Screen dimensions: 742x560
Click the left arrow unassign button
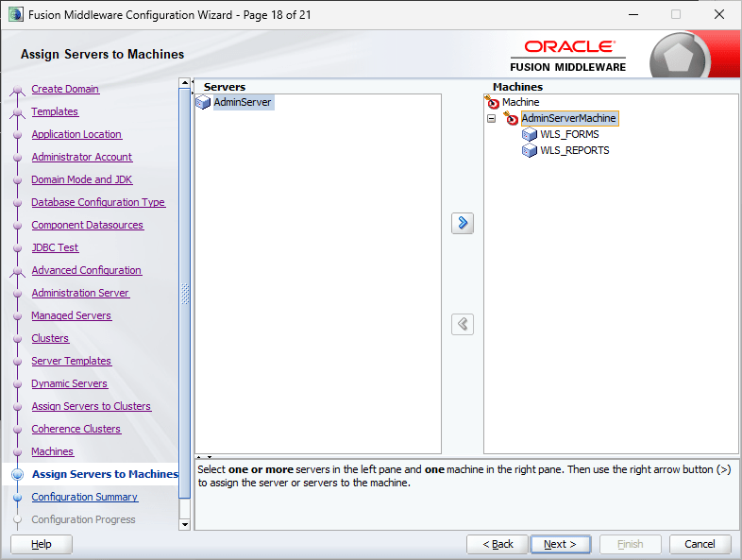pos(463,324)
